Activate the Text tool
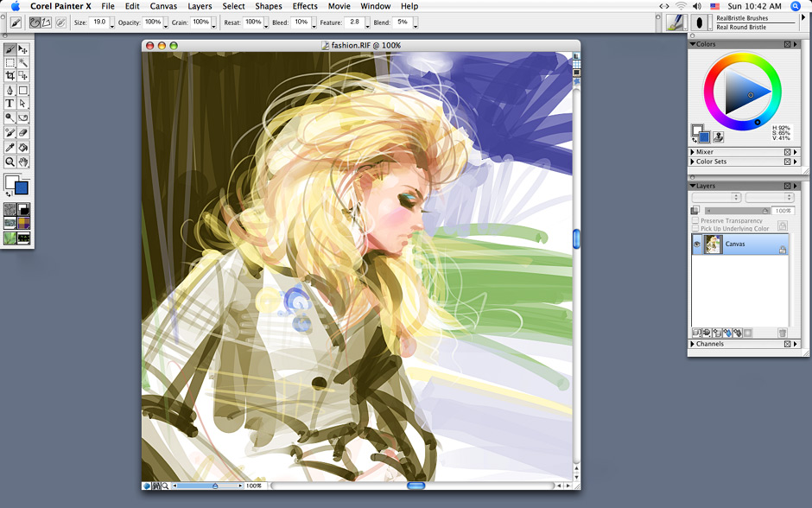This screenshot has height=508, width=812. (10, 104)
